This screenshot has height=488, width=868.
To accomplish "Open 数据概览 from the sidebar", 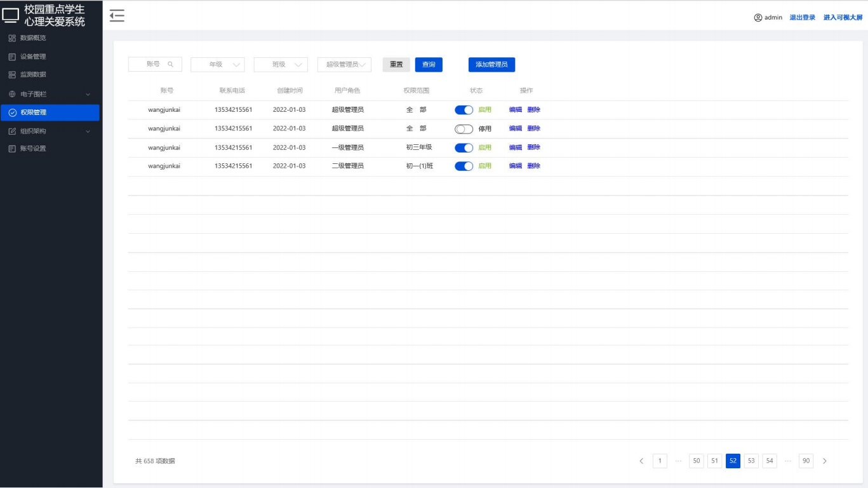I will [32, 38].
